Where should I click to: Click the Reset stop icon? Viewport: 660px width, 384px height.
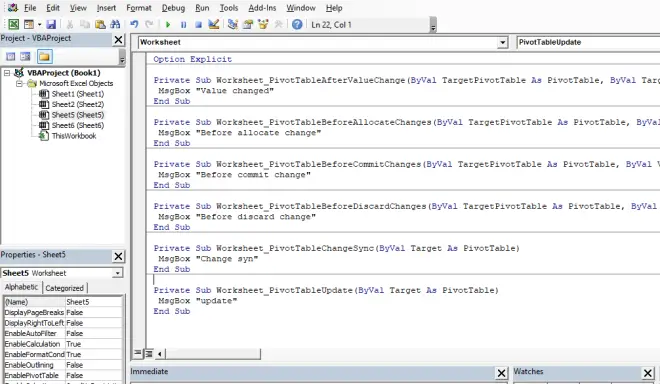198,24
